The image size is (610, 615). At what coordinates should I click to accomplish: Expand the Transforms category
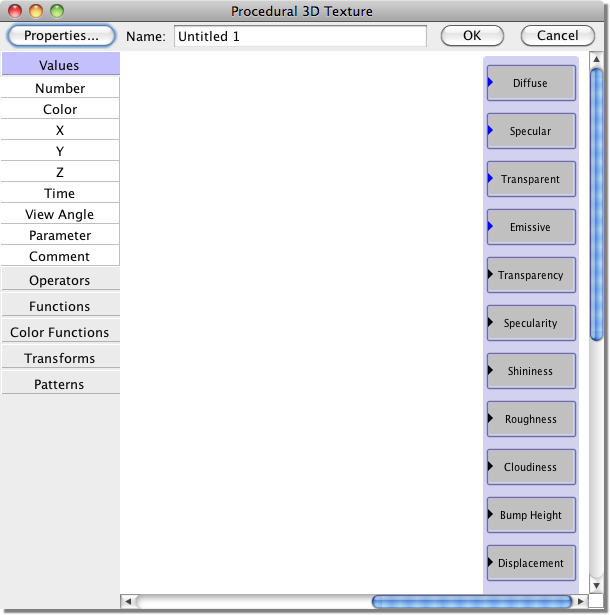[x=60, y=358]
